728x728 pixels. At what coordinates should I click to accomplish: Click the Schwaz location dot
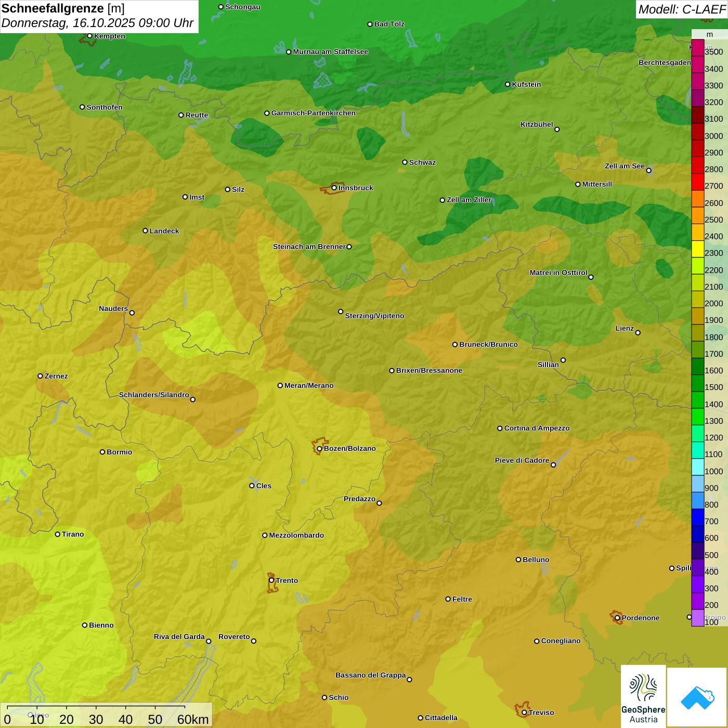[x=405, y=162]
